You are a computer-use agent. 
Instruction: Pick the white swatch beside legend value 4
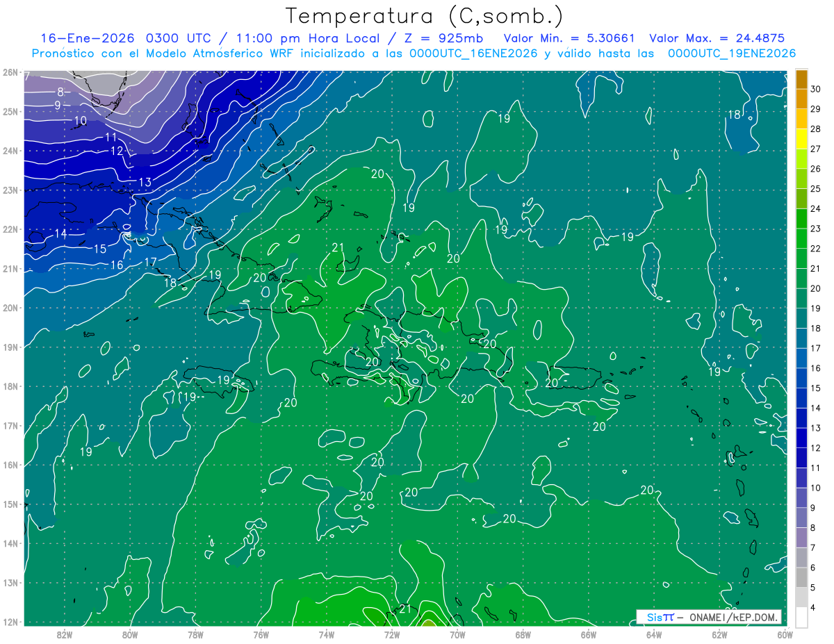(x=801, y=617)
